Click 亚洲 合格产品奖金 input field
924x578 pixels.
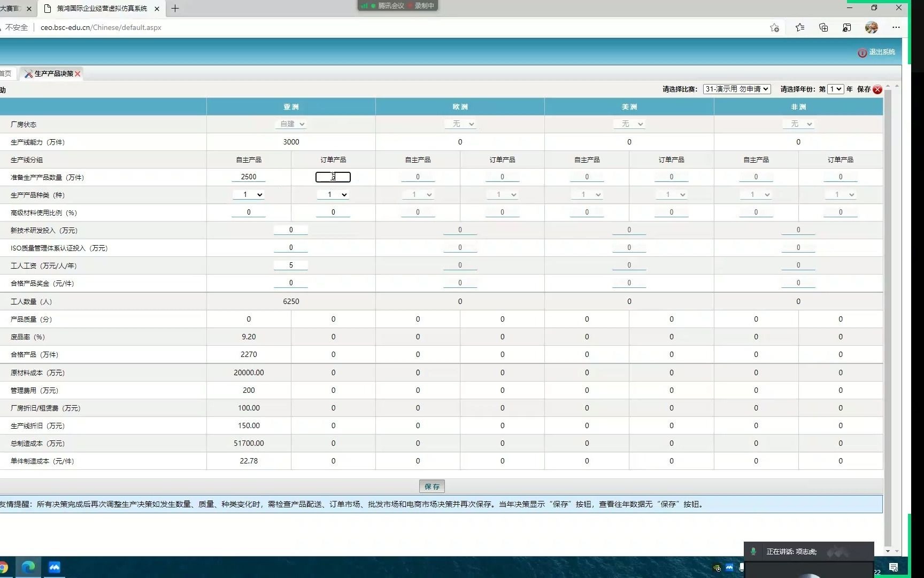click(x=291, y=283)
